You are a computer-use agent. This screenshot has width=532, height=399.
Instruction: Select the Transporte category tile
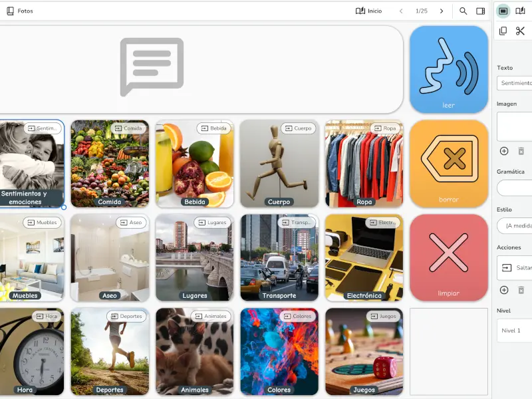coord(279,257)
